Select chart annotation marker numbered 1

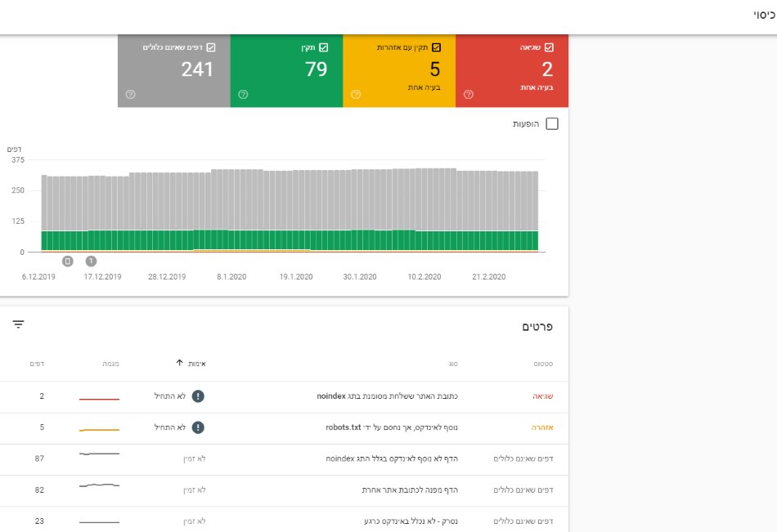(x=91, y=261)
